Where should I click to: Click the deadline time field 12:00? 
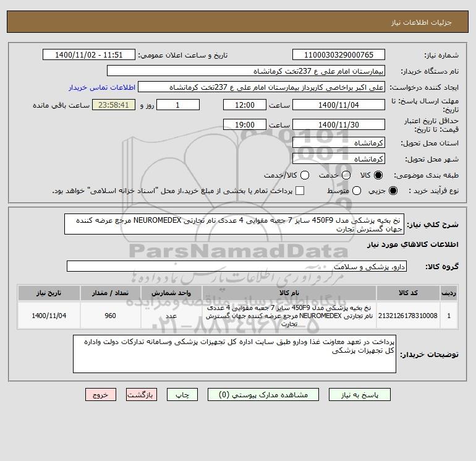coord(245,105)
